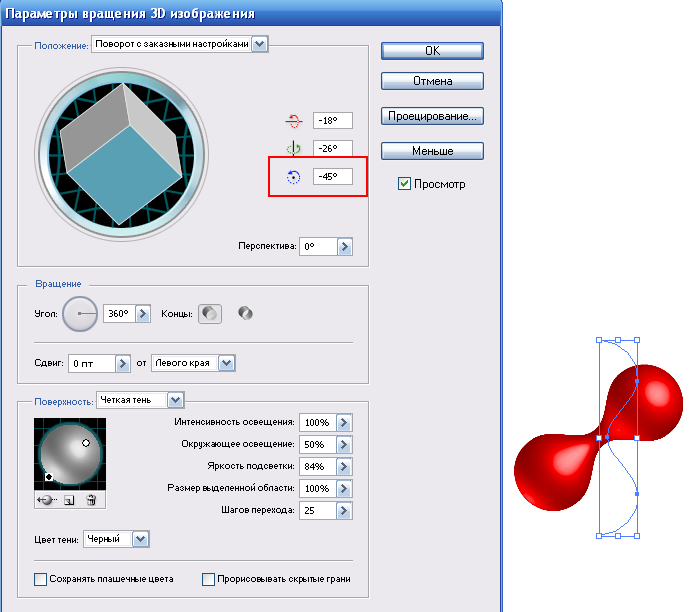Click the dialog title bar Параметры вращения
Image resolution: width=690 pixels, height=612 pixels.
pos(251,13)
